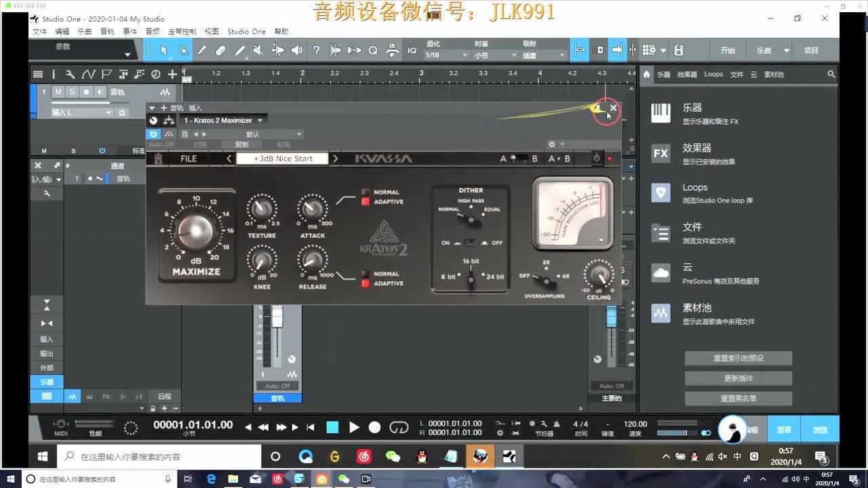This screenshot has height=488, width=868.
Task: Click the IQ quantize button
Action: (412, 50)
